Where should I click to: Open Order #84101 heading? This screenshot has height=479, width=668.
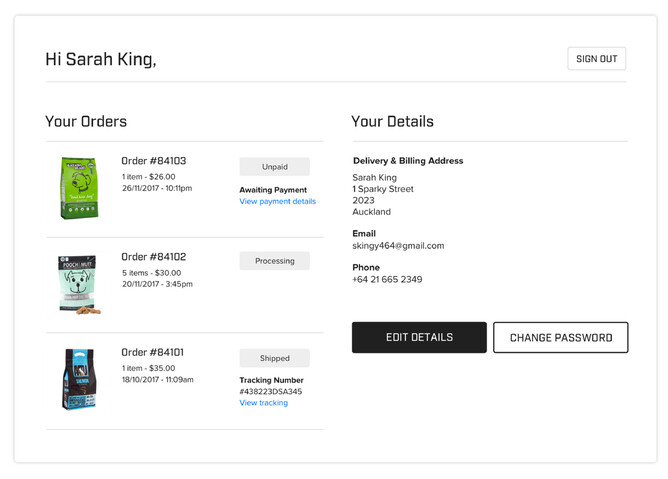point(153,353)
